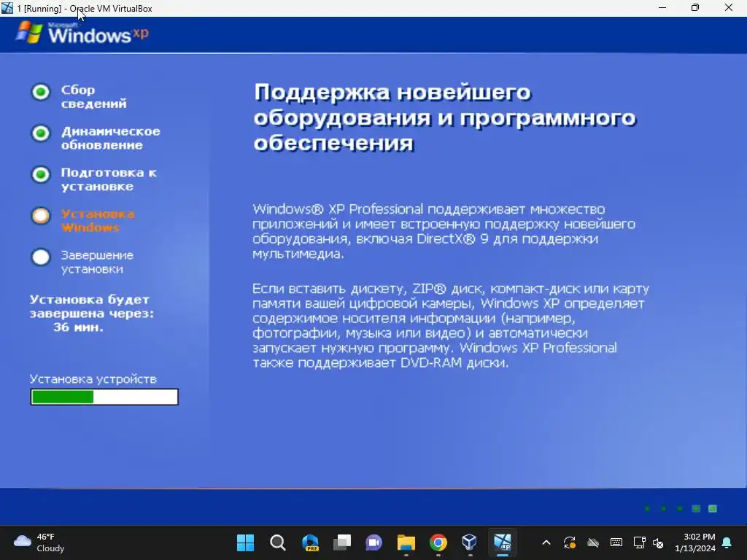Open the Windows Start menu
The width and height of the screenshot is (747, 560).
pos(245,542)
